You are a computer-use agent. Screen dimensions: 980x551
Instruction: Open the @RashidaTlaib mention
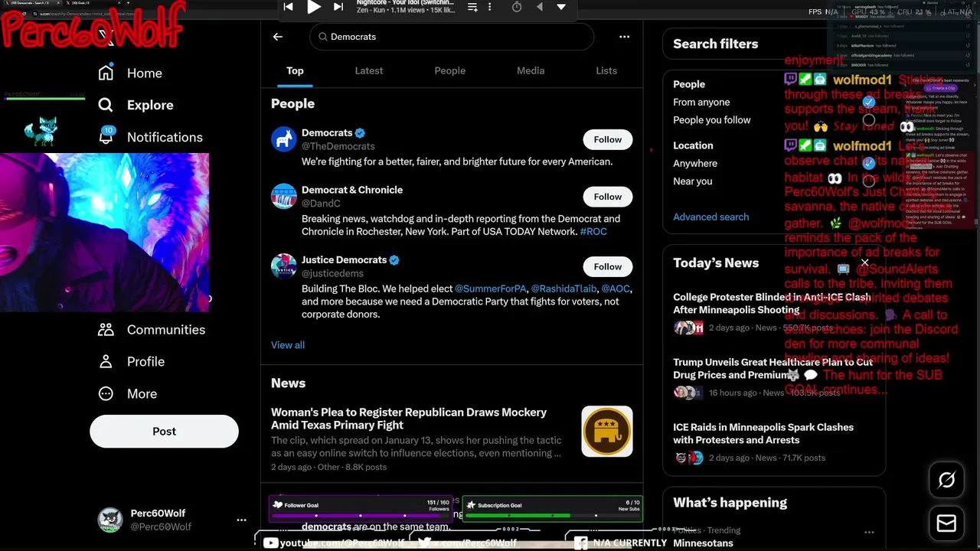pyautogui.click(x=563, y=289)
